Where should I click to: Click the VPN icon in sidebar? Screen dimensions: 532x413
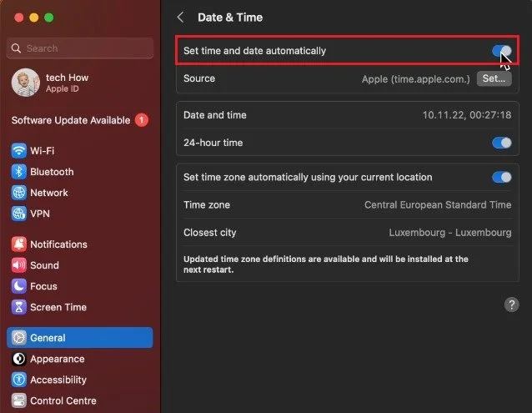(x=19, y=214)
